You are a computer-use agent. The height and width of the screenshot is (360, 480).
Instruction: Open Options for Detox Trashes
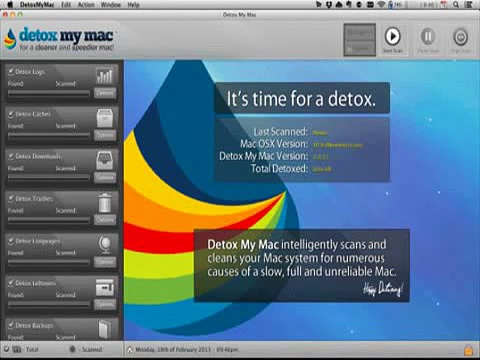tap(105, 220)
